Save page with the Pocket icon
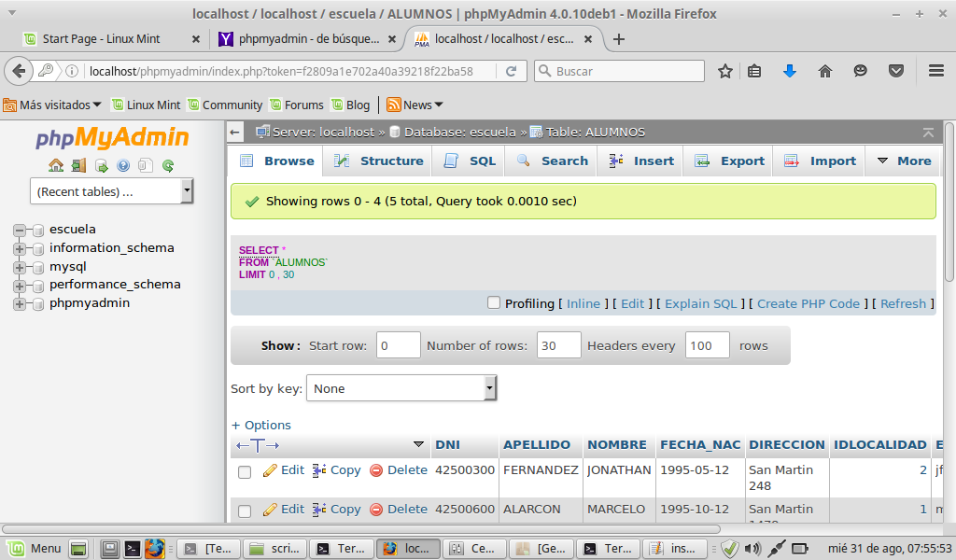Screen dimensions: 956x560 895,71
